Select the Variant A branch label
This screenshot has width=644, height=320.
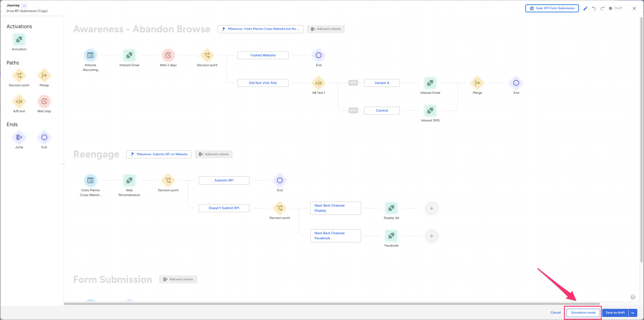coord(382,83)
